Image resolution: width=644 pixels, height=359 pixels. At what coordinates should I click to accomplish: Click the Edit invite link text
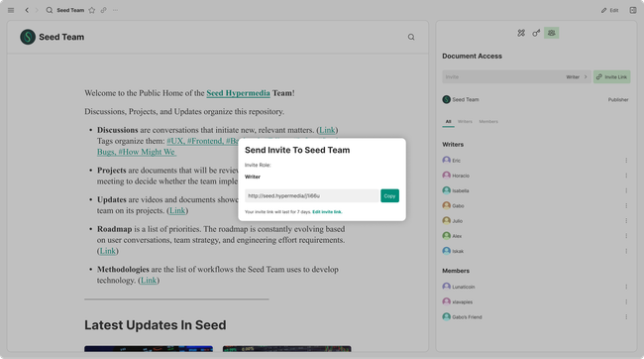coord(327,212)
